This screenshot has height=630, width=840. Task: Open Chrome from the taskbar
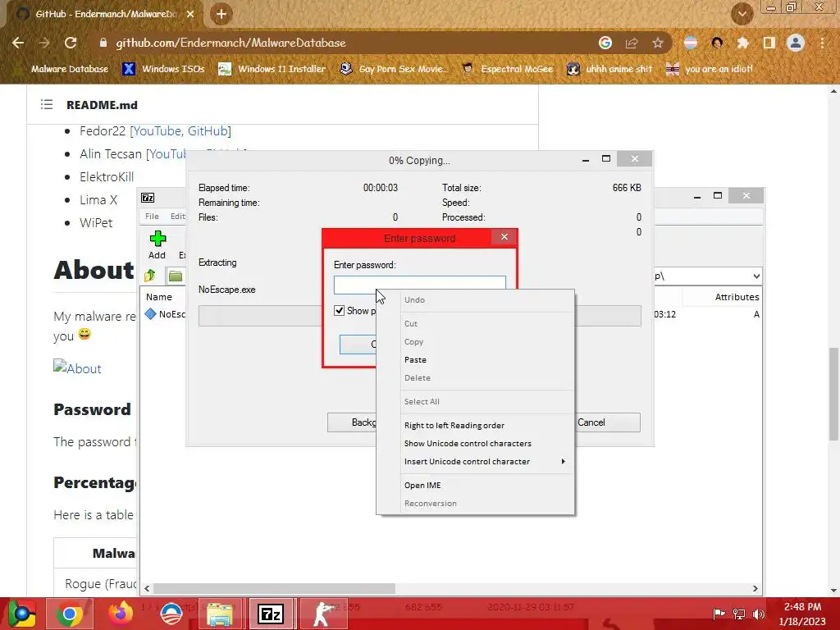[69, 614]
